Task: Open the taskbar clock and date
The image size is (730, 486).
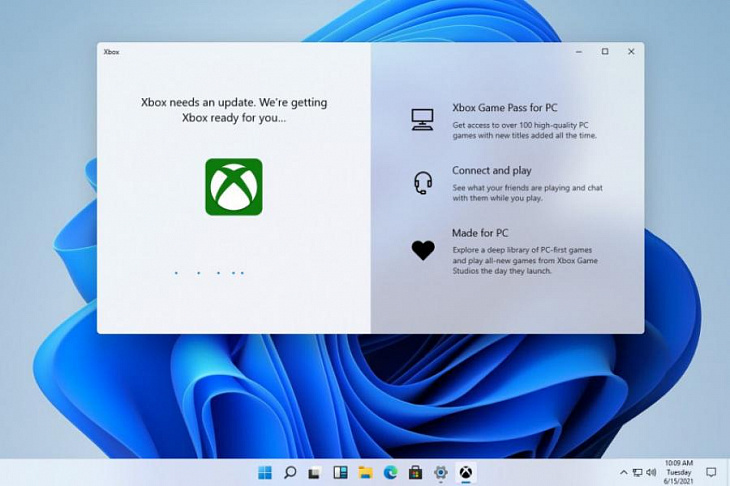Action: 679,472
